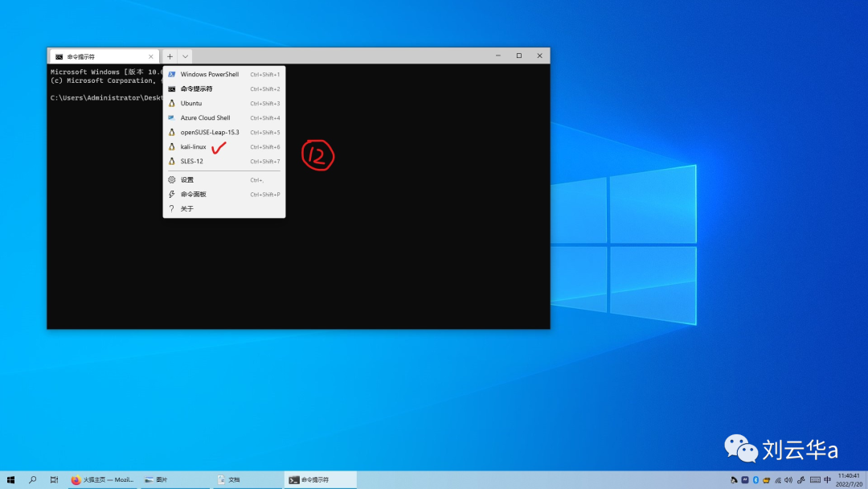Click the 命令提示符 taskbar button
This screenshot has width=868, height=489.
point(320,480)
